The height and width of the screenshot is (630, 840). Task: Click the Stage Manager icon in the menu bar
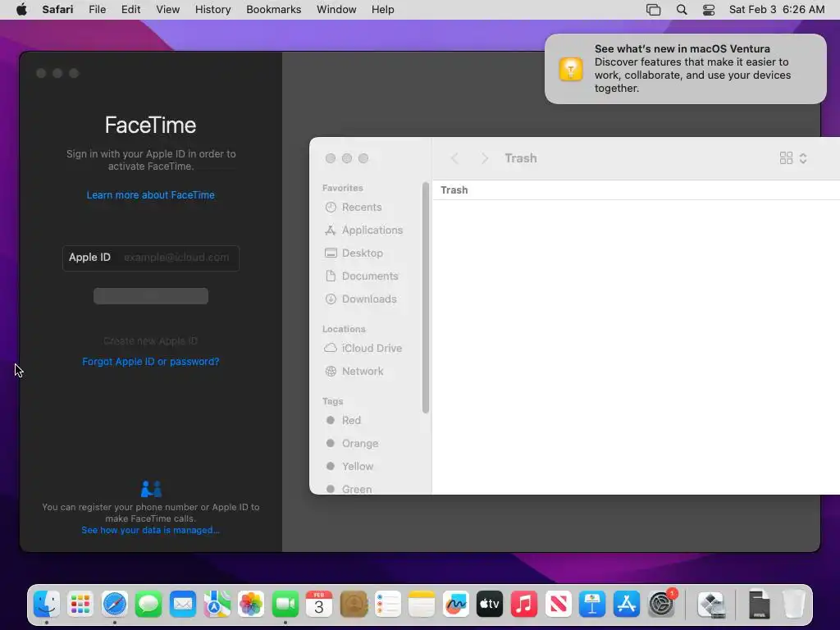point(654,10)
